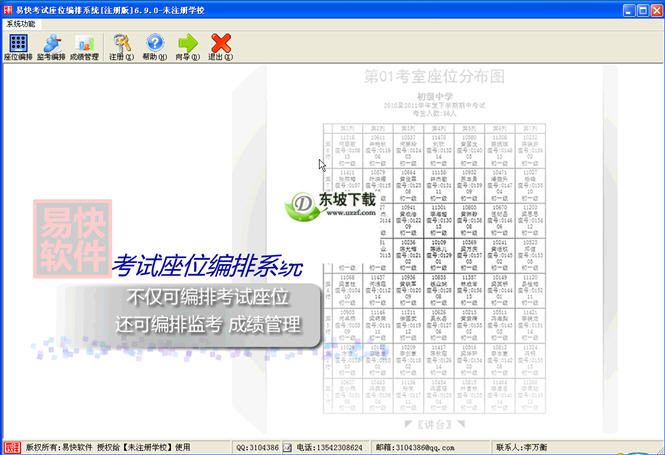Click the application icon in title bar
Screen dimensions: 665x455
click(x=8, y=10)
